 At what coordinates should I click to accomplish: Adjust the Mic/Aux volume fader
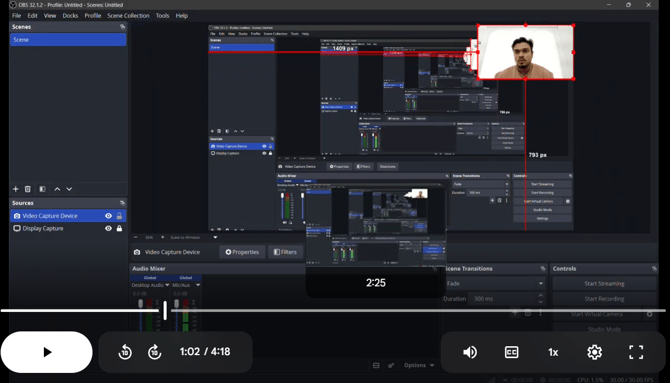point(176,304)
